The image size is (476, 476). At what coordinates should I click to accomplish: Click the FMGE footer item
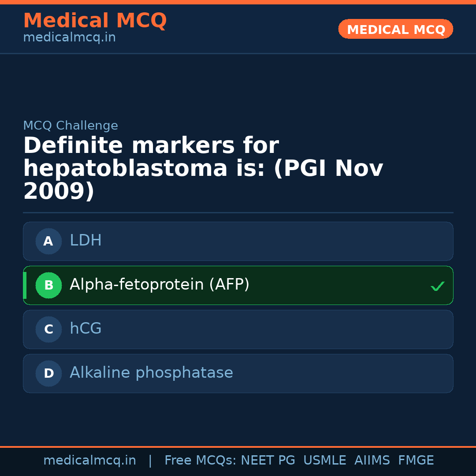(x=416, y=461)
